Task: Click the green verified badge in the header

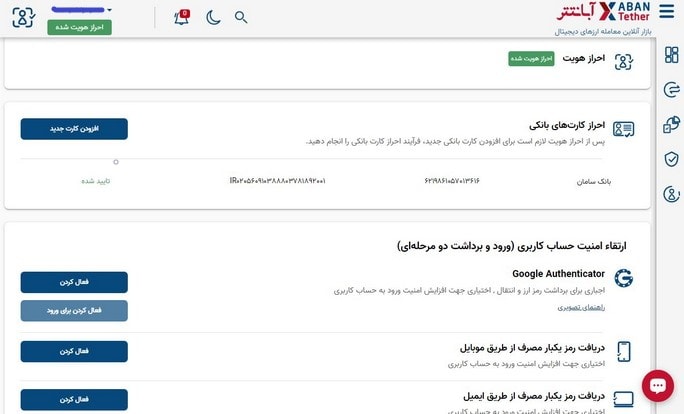Action: 79,27
